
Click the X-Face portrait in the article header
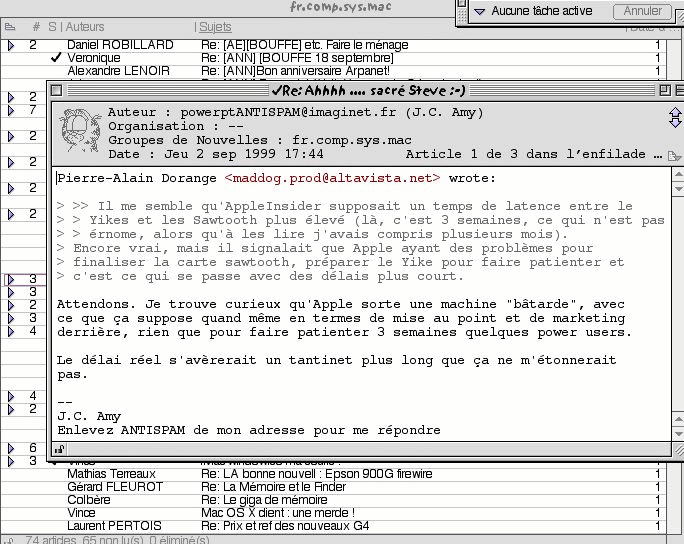tap(79, 130)
